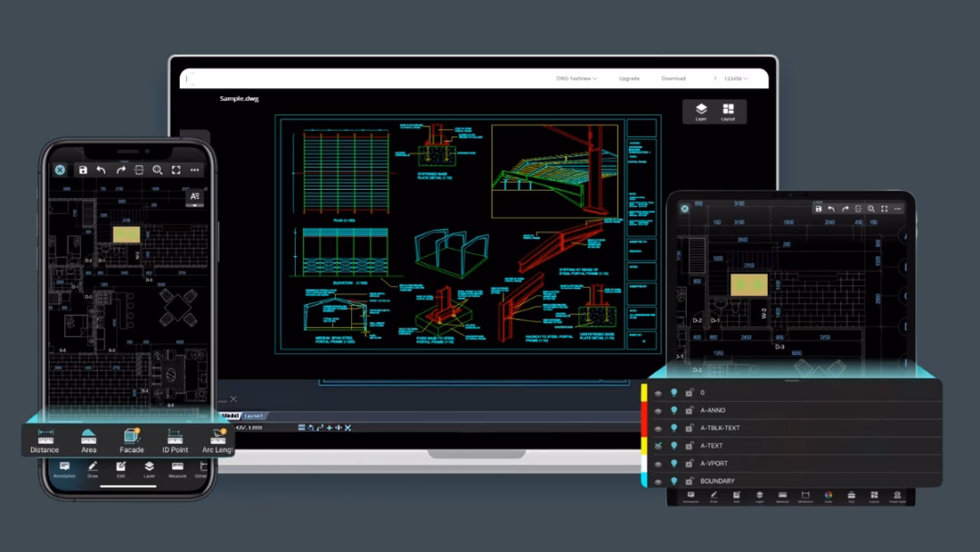Choose the Area measurement tool
Viewport: 980px width, 552px height.
[x=88, y=440]
